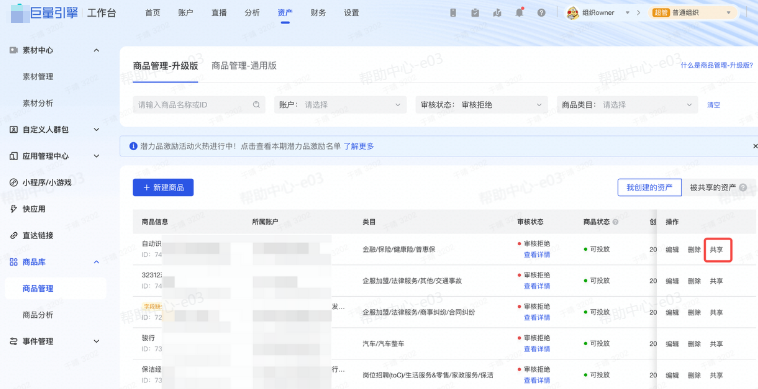Click the 企服加盟/法律服务/其他/交通事故 cell

point(412,281)
